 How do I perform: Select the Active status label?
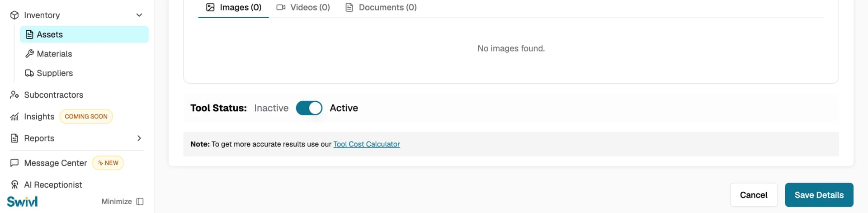pos(344,108)
